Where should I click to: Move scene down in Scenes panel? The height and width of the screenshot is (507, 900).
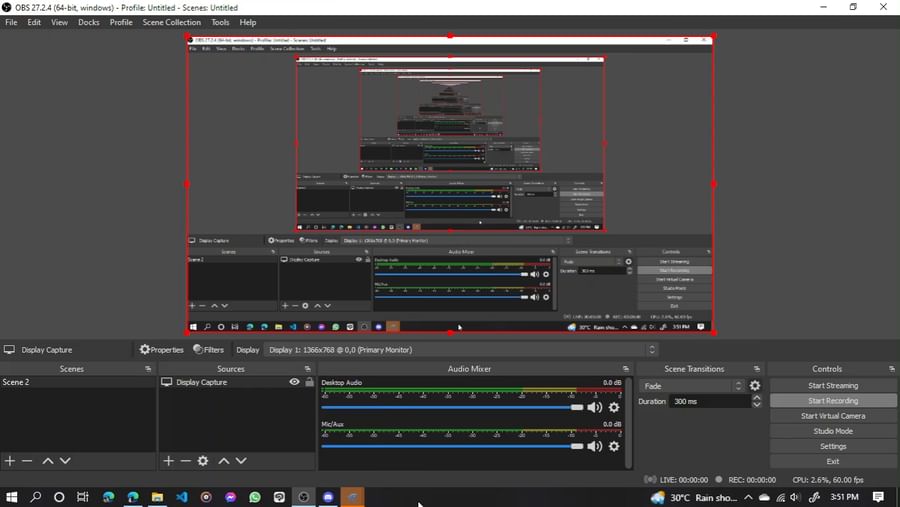click(x=65, y=461)
